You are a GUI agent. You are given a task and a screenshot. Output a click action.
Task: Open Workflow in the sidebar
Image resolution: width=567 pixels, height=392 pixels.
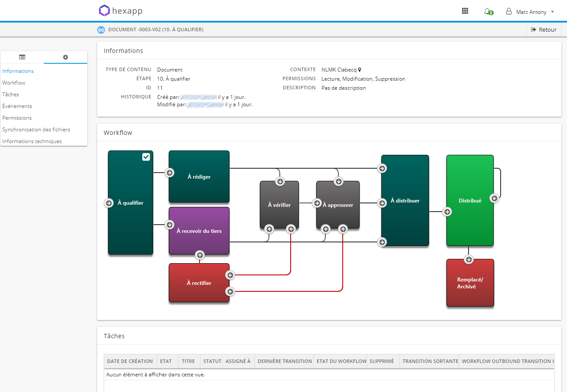pos(14,83)
